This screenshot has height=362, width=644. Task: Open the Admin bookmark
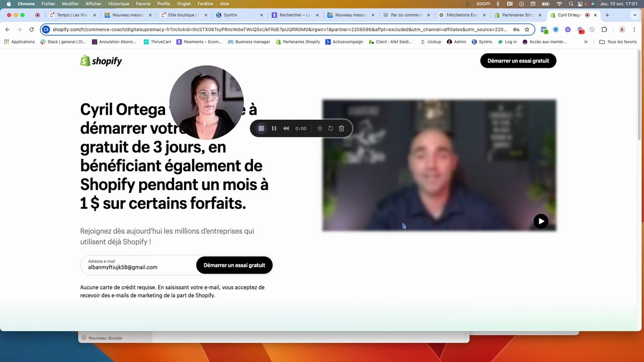click(x=456, y=42)
